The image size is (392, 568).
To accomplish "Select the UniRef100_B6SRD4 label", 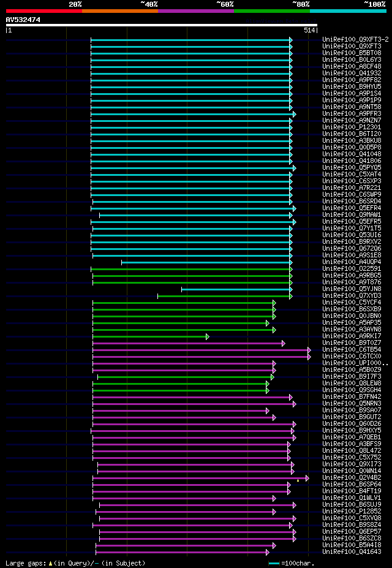I will (x=352, y=202).
